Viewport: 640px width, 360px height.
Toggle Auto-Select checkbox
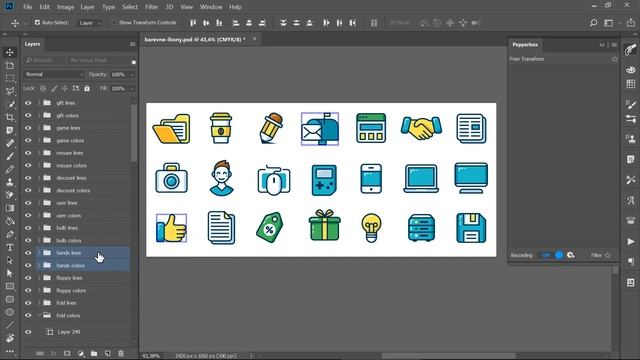pos(37,22)
